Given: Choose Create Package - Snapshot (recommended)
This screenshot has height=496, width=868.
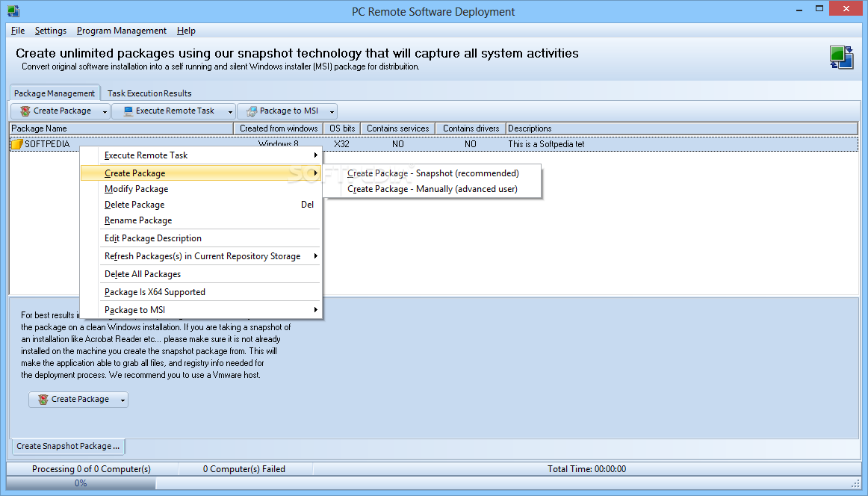Looking at the screenshot, I should [x=433, y=173].
